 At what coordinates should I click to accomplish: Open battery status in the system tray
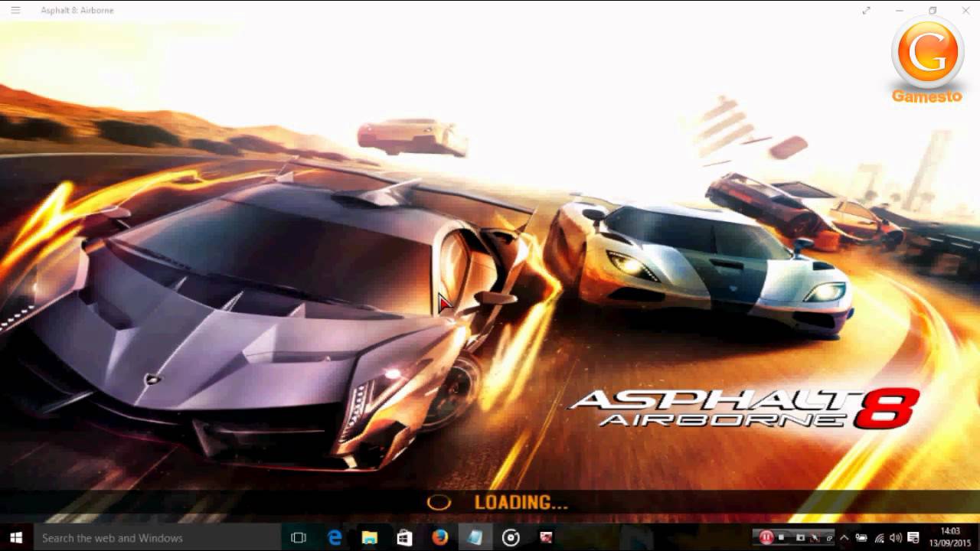[x=861, y=538]
